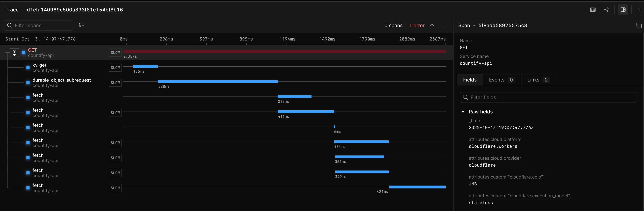Click the magnifier in Filter spans box

click(x=10, y=25)
